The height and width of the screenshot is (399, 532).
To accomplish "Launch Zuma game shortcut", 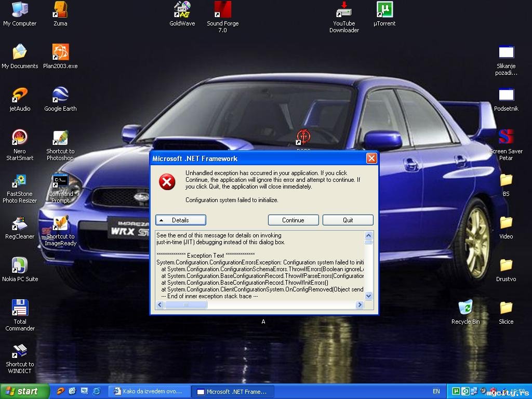I will pyautogui.click(x=60, y=14).
